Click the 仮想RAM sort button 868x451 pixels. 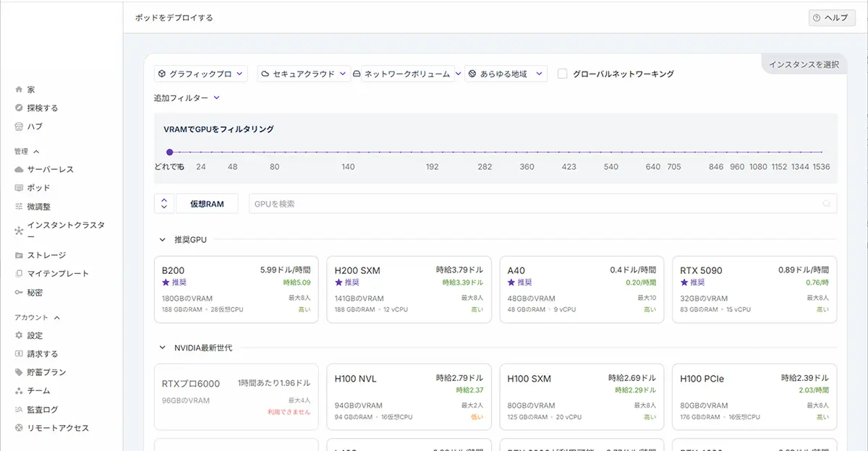pos(207,204)
